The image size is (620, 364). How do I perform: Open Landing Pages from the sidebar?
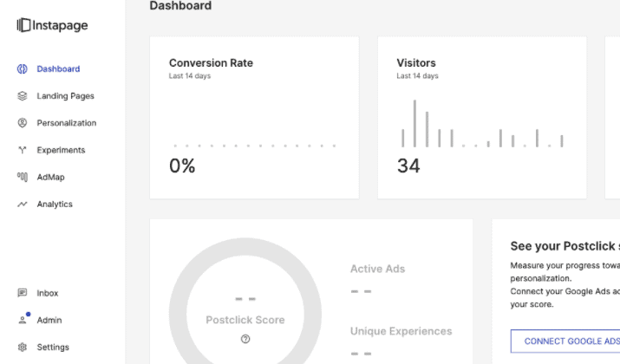pyautogui.click(x=65, y=96)
